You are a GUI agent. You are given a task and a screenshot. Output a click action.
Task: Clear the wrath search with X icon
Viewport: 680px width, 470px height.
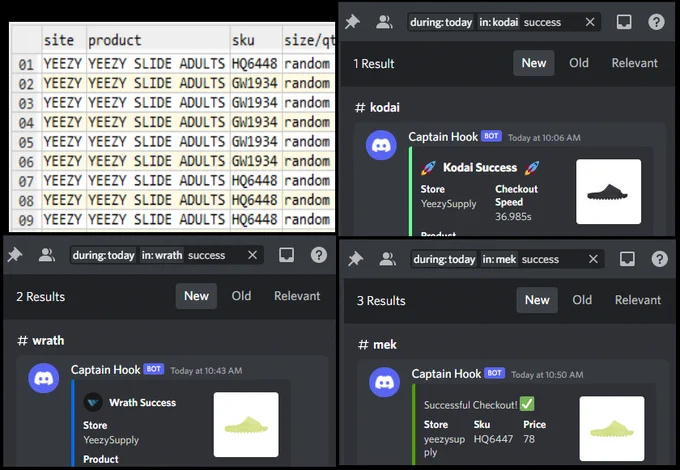click(252, 255)
